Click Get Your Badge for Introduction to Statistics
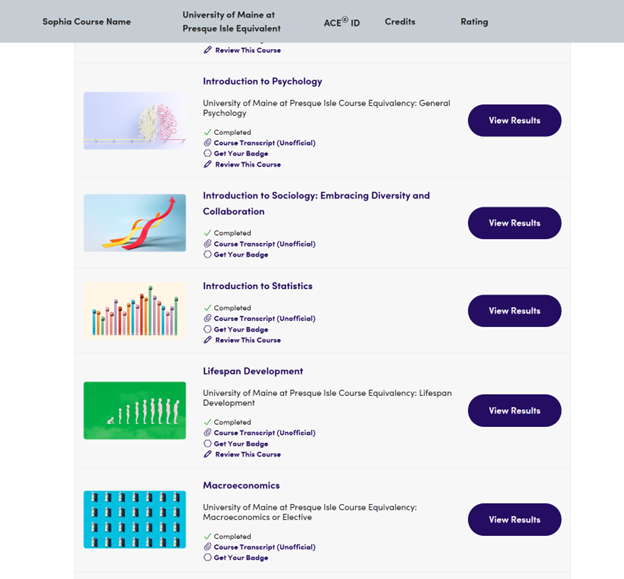 click(241, 329)
